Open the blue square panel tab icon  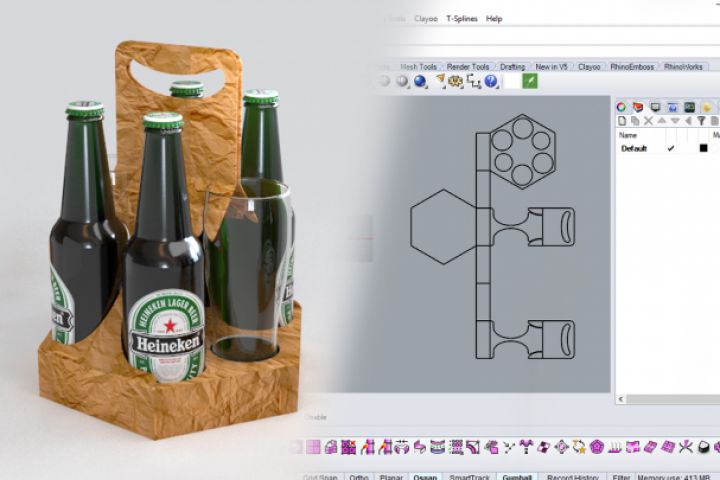tap(672, 107)
